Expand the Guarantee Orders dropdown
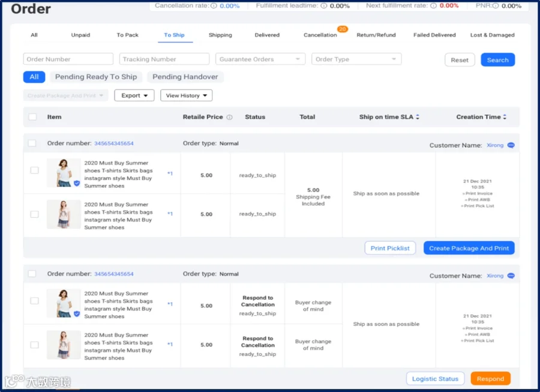Viewport: 540px width, 392px height. click(x=260, y=59)
